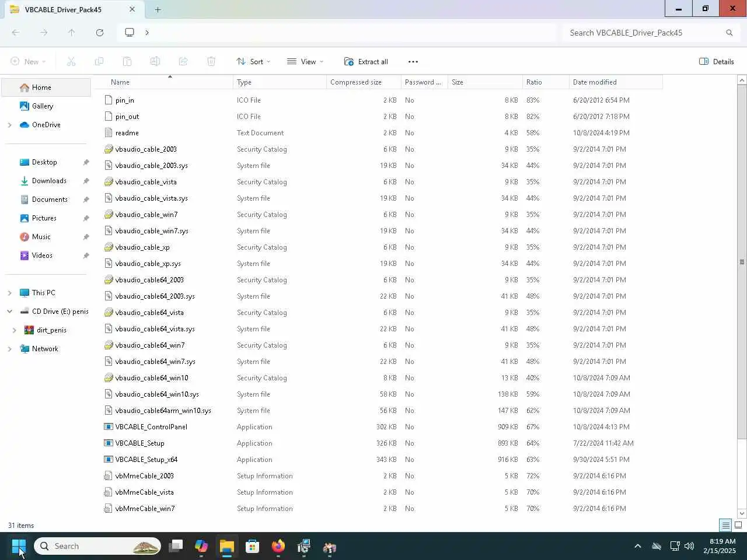Open Firefox from the taskbar
747x560 pixels.
(x=278, y=546)
